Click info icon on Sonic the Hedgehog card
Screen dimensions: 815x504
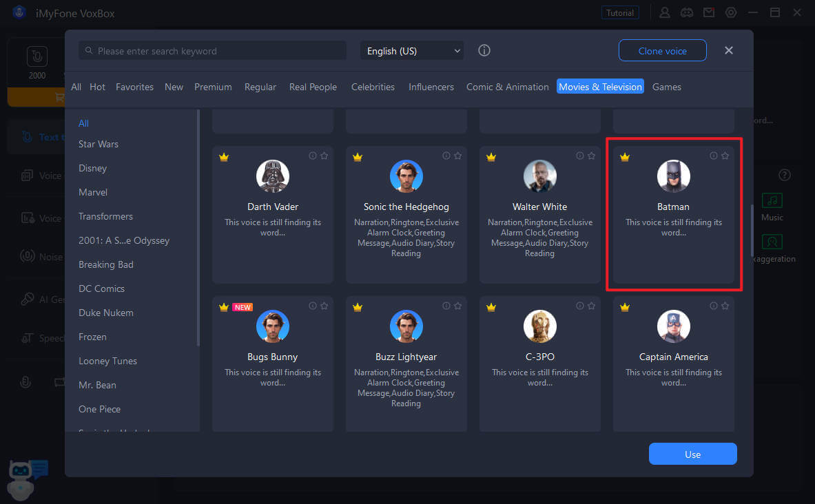click(446, 156)
